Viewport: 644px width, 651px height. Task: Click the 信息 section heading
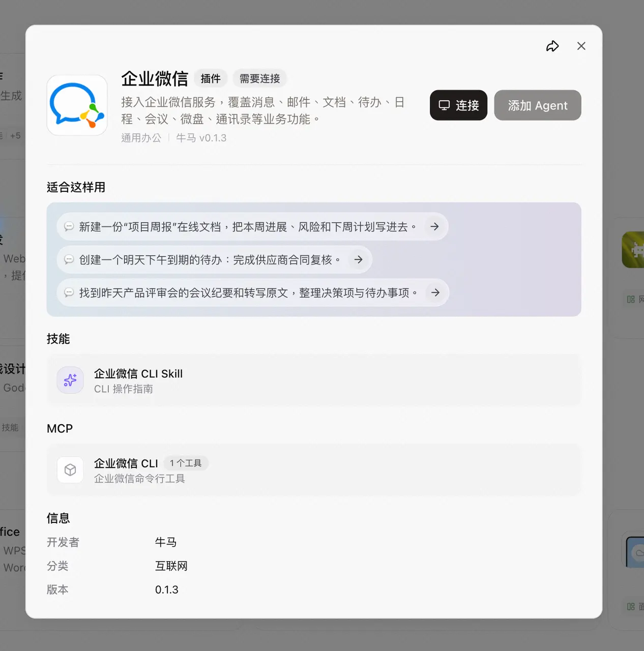(x=58, y=518)
